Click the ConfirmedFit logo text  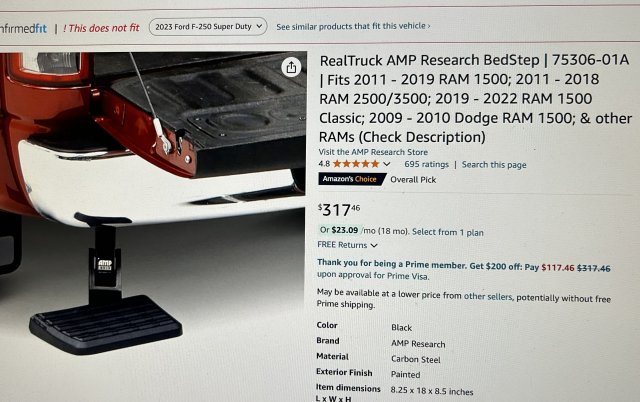tap(23, 29)
